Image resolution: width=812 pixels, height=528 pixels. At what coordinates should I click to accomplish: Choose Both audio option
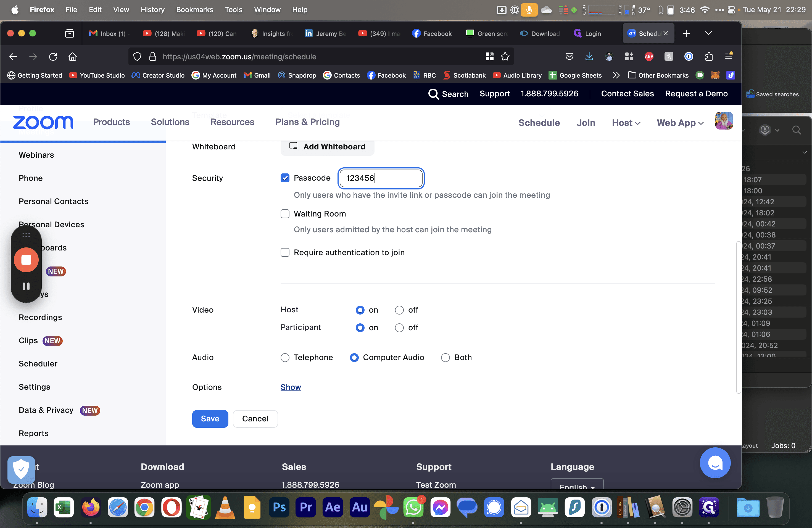(445, 357)
